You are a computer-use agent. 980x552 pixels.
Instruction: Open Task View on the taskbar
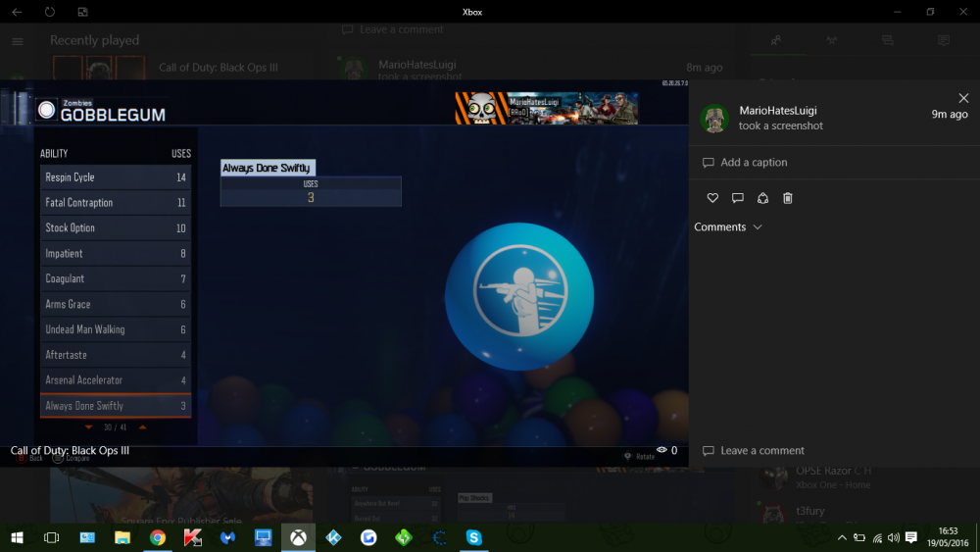52,537
